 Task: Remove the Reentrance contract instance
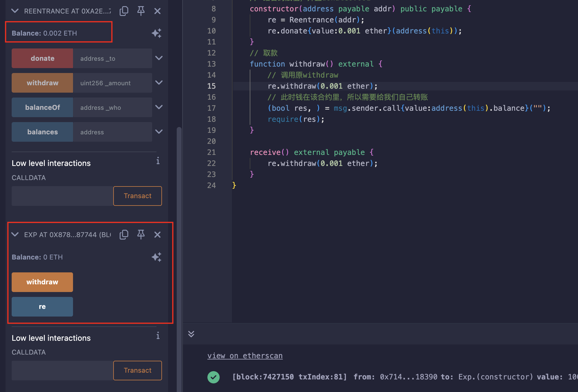pos(157,11)
